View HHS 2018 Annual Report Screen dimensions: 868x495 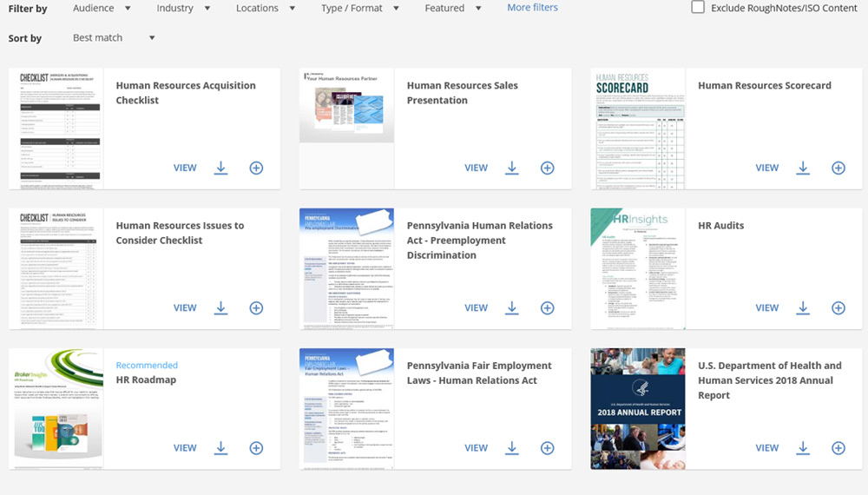767,448
